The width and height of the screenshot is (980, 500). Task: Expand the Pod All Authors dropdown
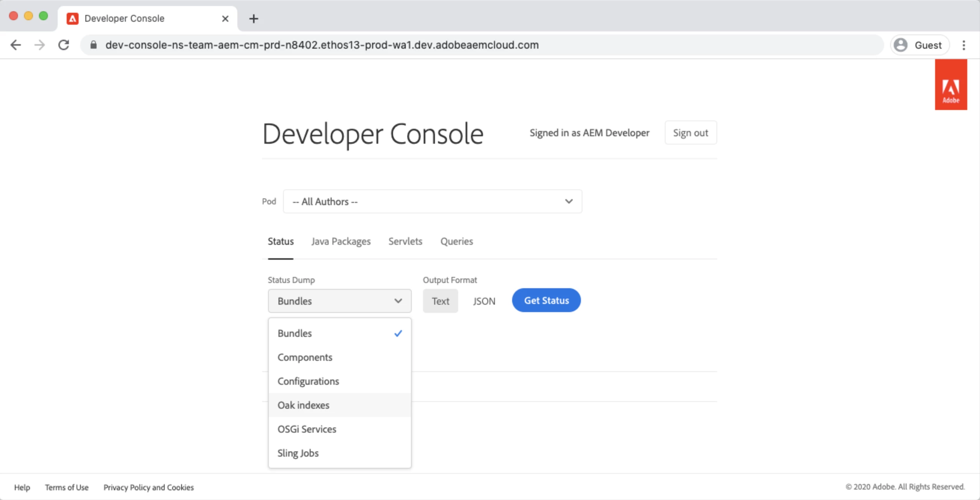click(432, 201)
